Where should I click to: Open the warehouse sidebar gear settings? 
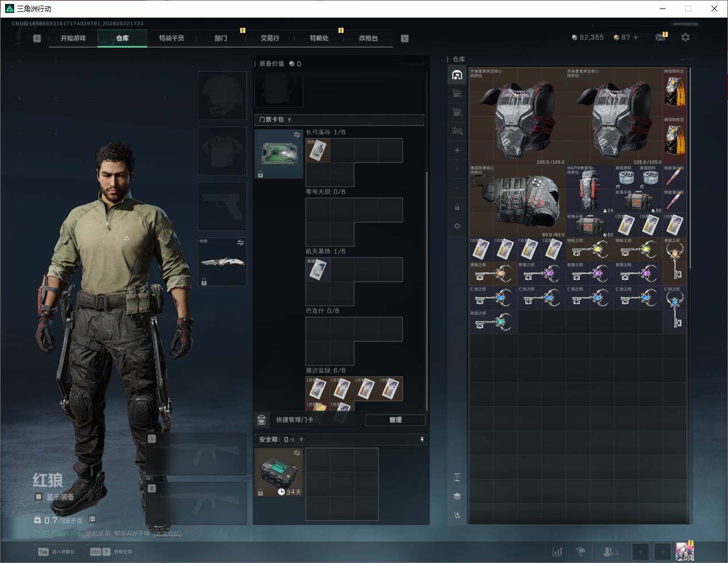tap(457, 226)
